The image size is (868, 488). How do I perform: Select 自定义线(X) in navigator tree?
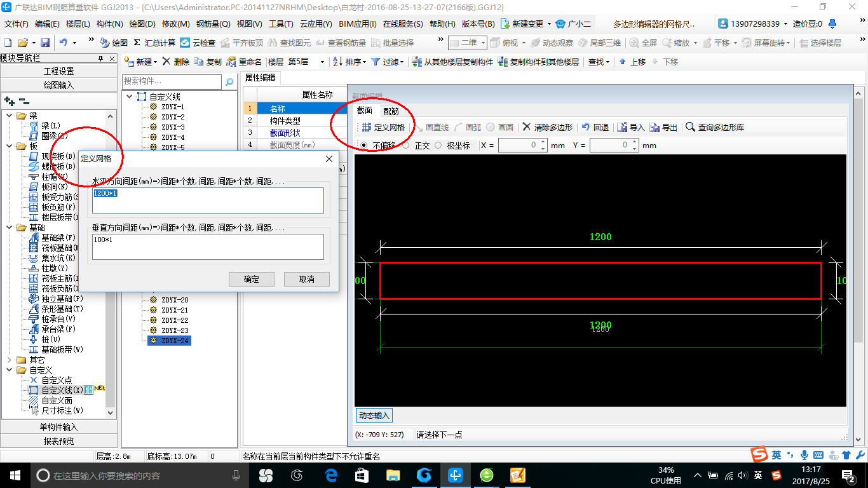point(62,390)
